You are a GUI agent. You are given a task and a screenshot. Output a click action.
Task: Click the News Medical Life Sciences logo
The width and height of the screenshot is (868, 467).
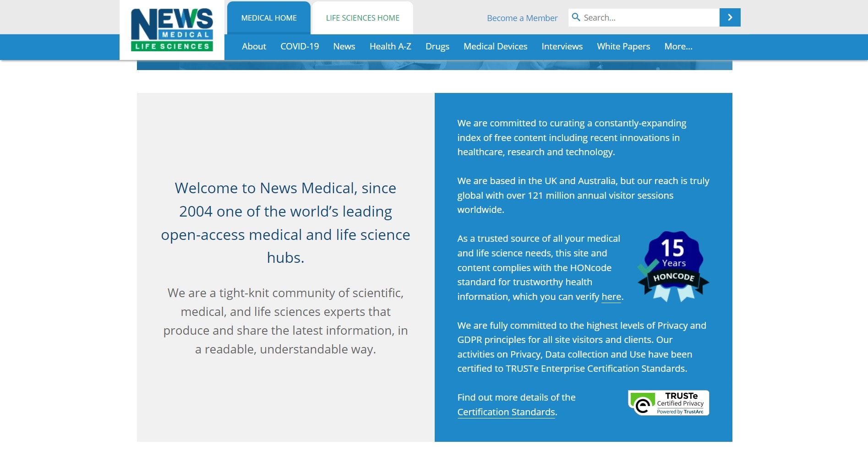[172, 30]
